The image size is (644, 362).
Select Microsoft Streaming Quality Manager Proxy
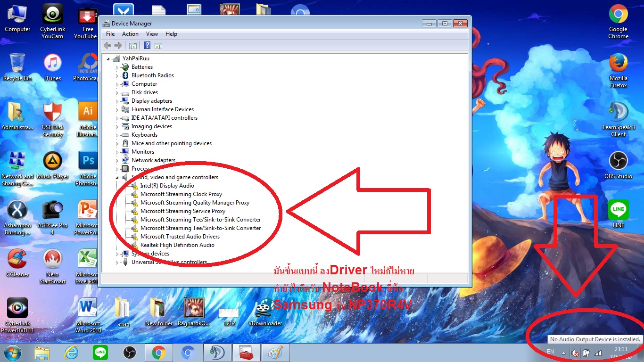tap(195, 203)
